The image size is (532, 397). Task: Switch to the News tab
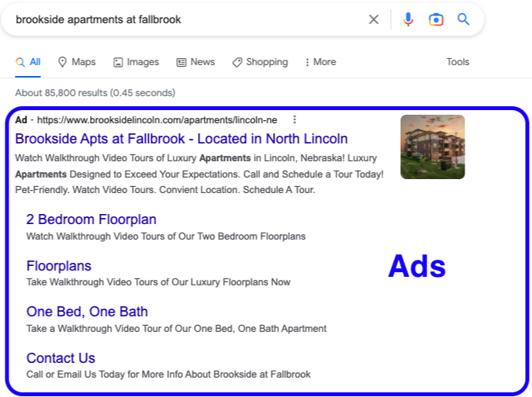pyautogui.click(x=195, y=62)
